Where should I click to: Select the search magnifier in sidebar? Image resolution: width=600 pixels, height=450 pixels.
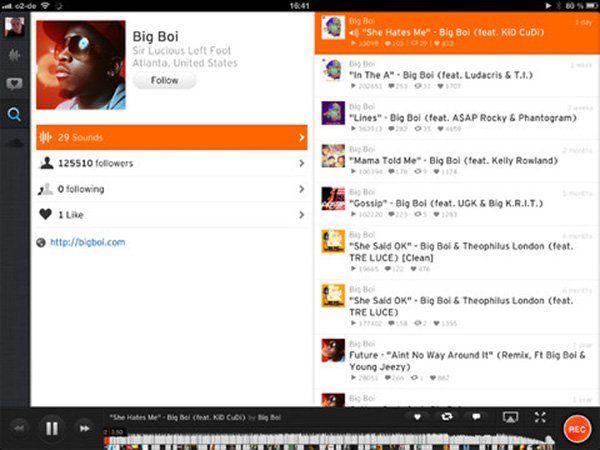coord(14,114)
